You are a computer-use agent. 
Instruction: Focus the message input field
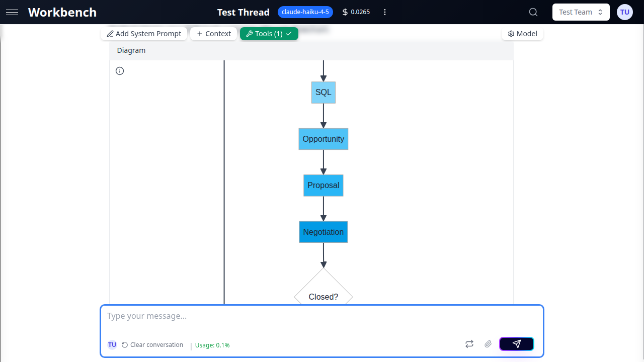pyautogui.click(x=322, y=316)
